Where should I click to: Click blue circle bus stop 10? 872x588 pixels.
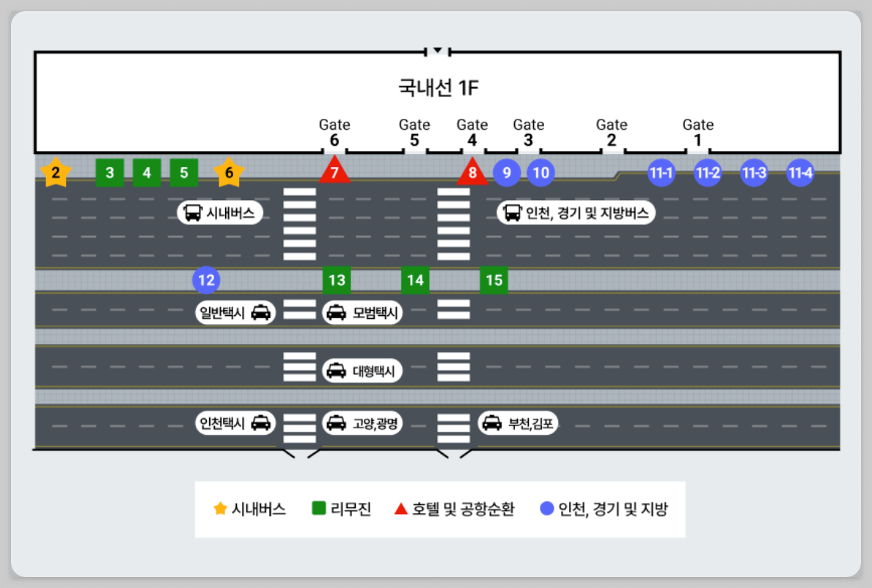pos(541,173)
